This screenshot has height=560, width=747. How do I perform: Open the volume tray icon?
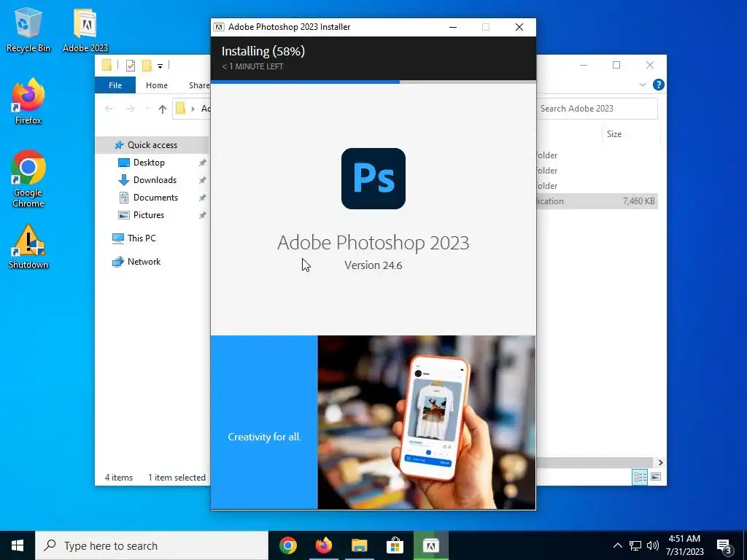point(653,545)
